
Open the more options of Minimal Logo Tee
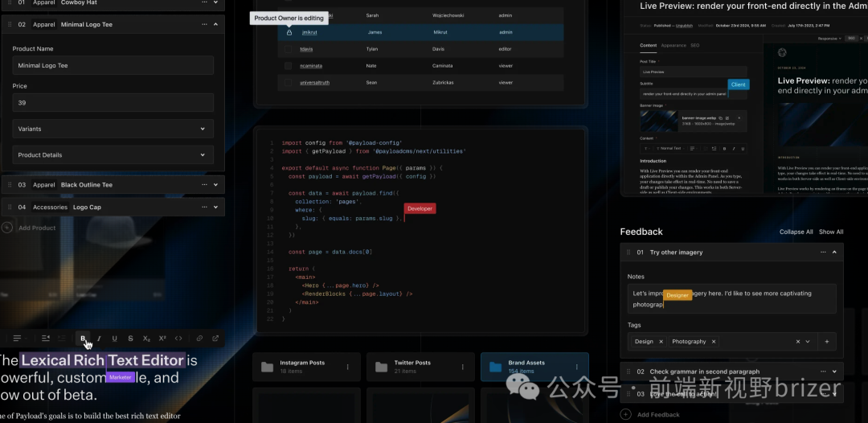pos(204,24)
